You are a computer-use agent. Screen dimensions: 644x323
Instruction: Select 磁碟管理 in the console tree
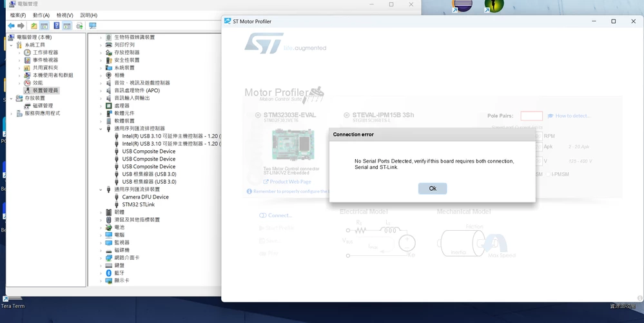tap(43, 106)
